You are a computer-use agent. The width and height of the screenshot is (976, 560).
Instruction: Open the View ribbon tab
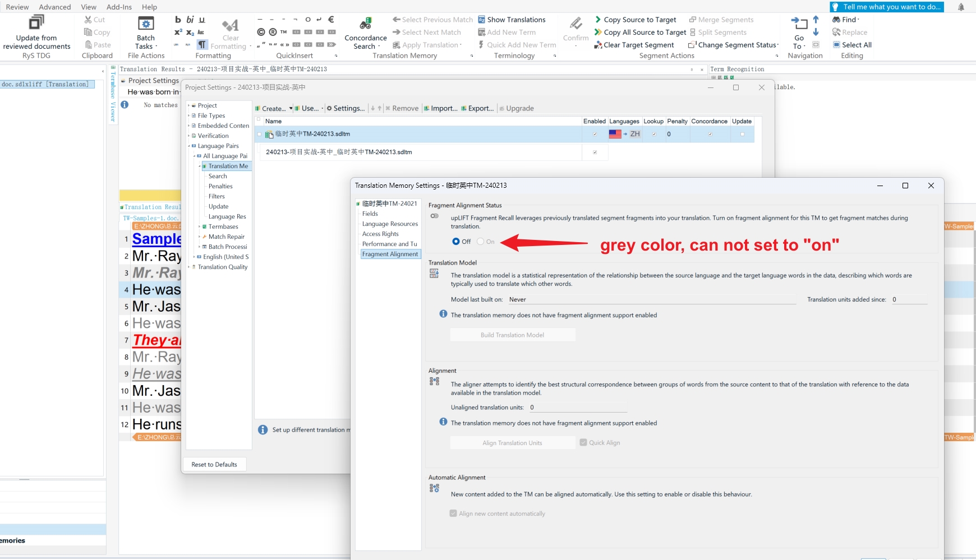click(x=89, y=7)
